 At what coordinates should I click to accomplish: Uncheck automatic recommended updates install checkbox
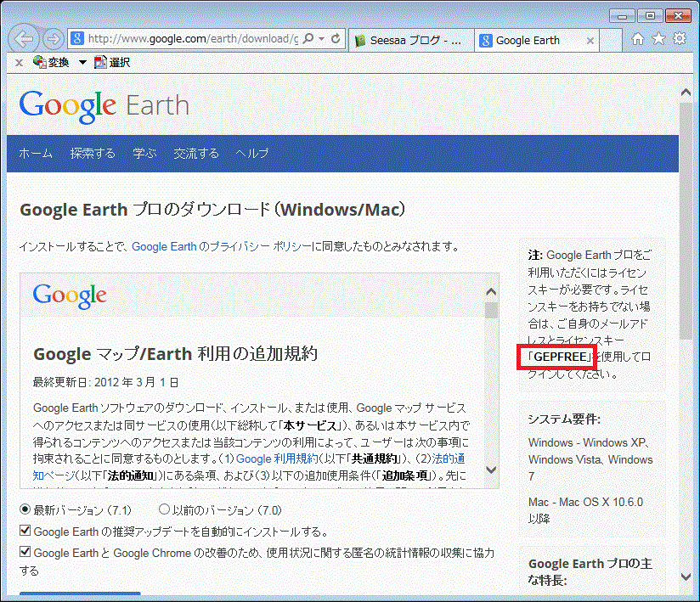(x=25, y=532)
